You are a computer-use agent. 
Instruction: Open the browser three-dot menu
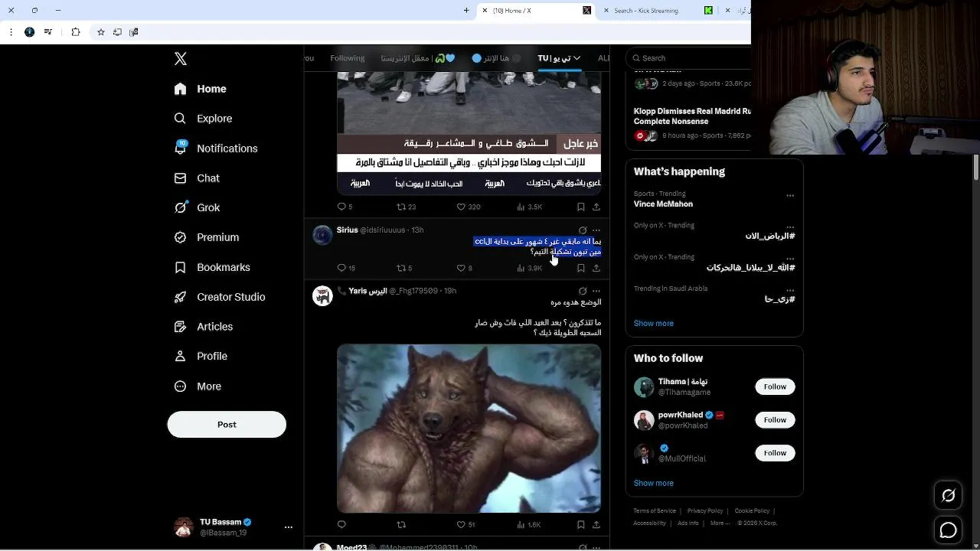[11, 32]
